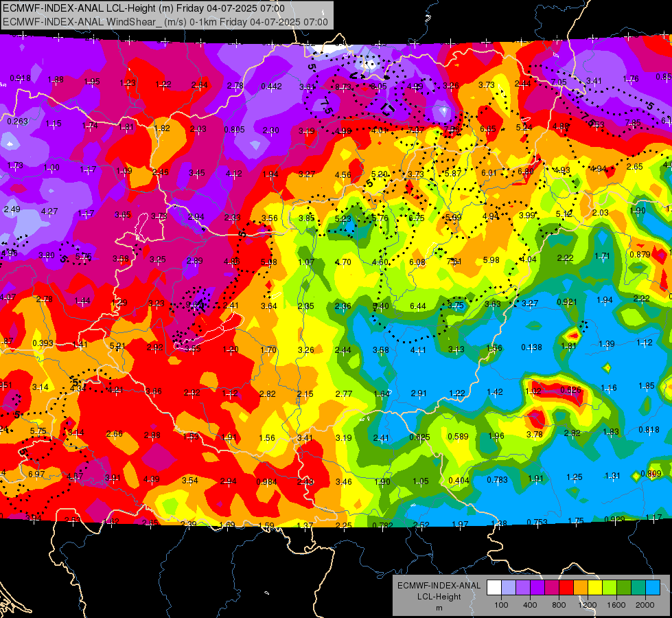Click the wind shear value 0.783
Viewport: 672px width, 618px height.
(497, 480)
